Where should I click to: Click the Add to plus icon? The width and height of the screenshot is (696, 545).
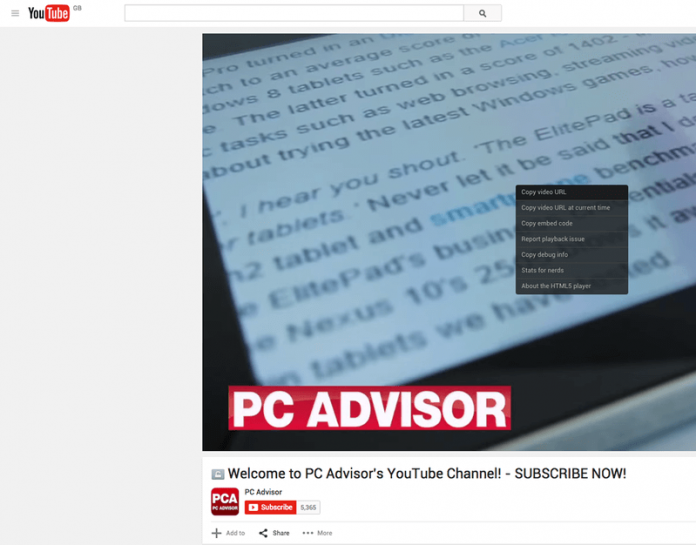(217, 533)
